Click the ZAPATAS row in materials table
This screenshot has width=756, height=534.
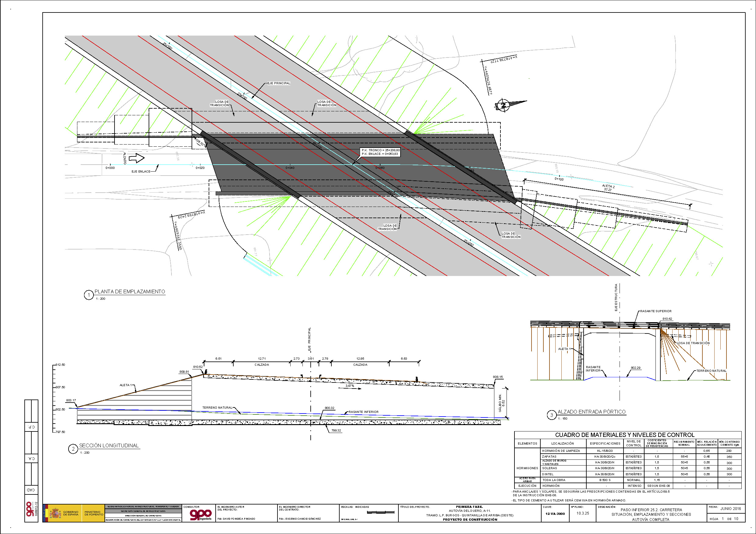click(549, 457)
